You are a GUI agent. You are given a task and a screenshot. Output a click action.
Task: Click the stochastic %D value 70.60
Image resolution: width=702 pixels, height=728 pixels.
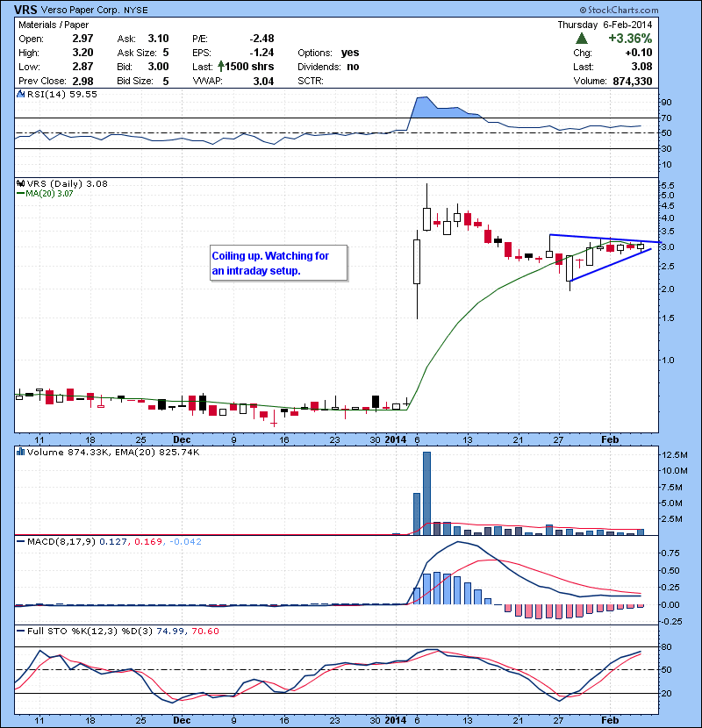pyautogui.click(x=205, y=632)
